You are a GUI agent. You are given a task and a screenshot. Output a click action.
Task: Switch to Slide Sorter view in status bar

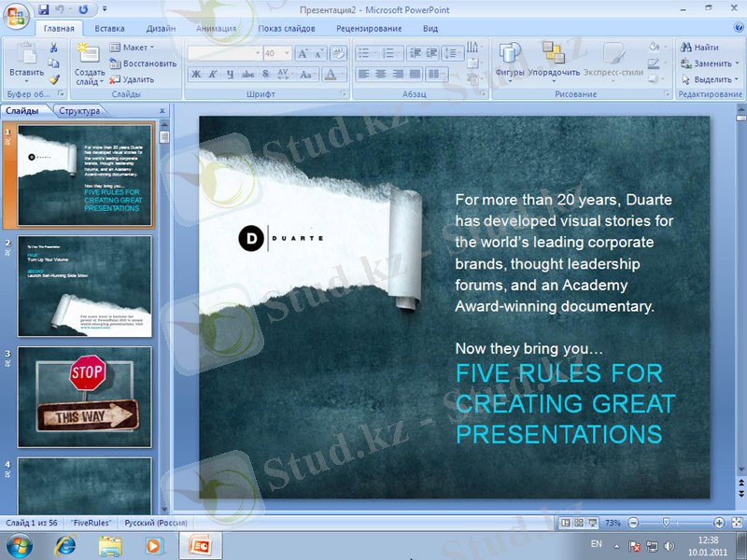(x=579, y=522)
